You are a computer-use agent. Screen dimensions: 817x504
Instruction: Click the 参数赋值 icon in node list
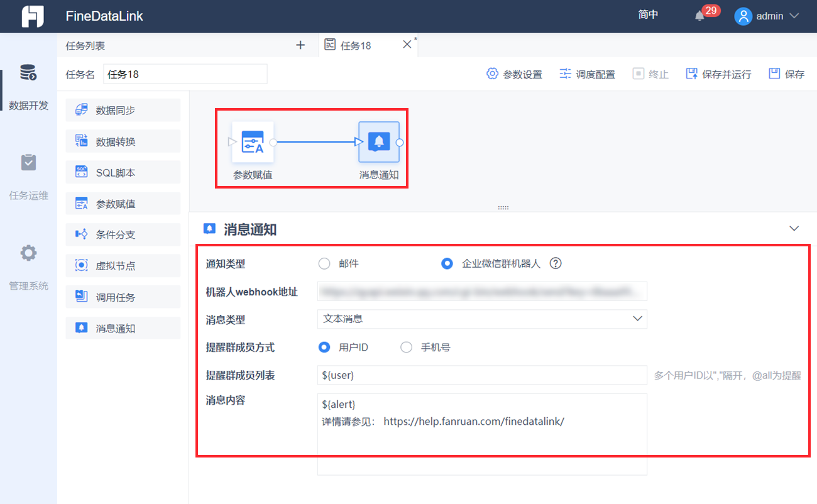click(x=82, y=203)
